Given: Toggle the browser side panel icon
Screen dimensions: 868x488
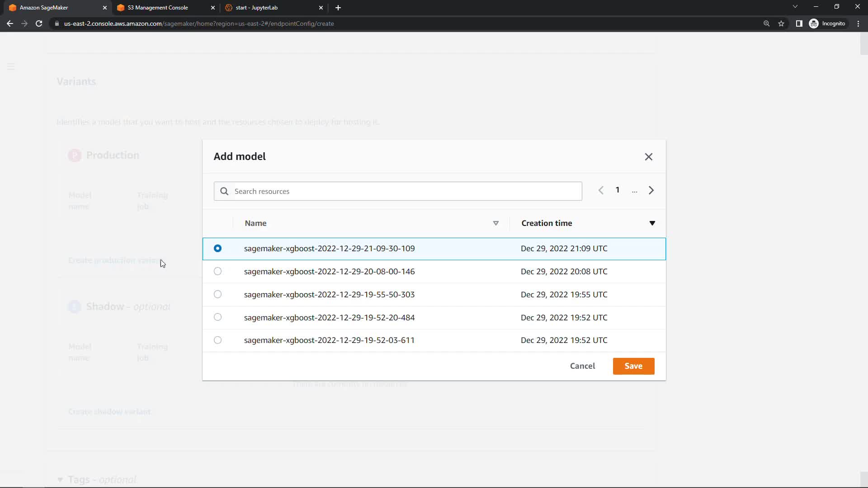Looking at the screenshot, I should point(799,23).
